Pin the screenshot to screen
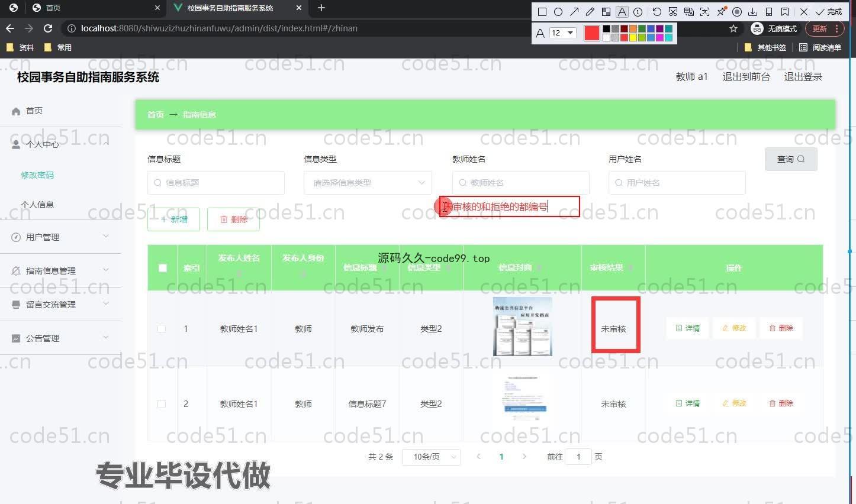This screenshot has height=504, width=856. (721, 11)
